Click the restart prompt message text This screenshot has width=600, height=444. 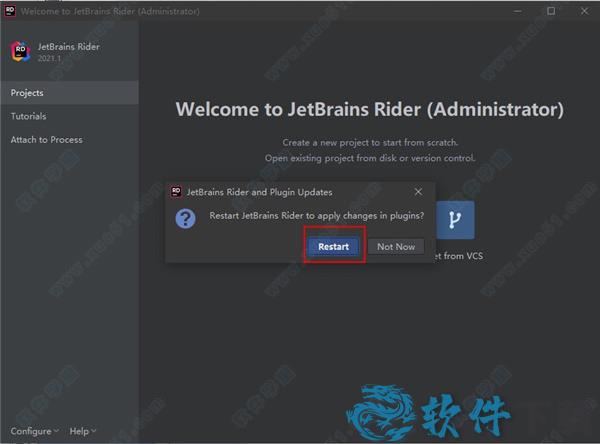click(x=316, y=216)
